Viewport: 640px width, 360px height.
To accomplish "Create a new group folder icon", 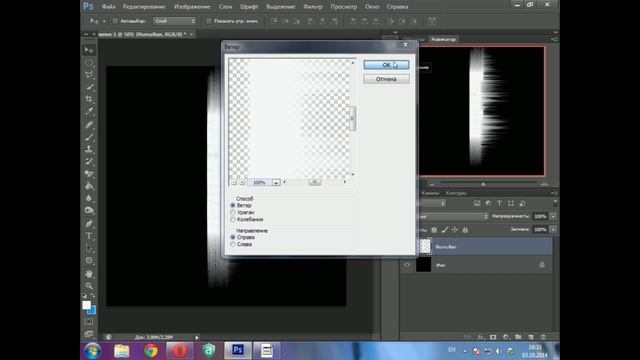I will point(518,337).
